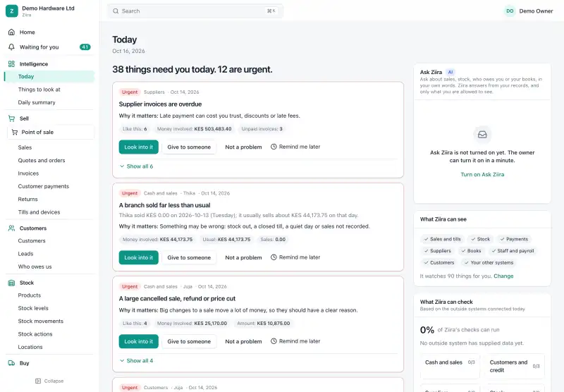Open Quotes and orders

pos(42,161)
